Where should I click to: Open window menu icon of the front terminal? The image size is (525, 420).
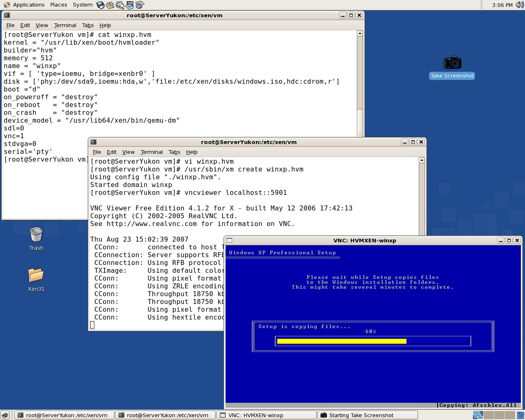click(94, 142)
